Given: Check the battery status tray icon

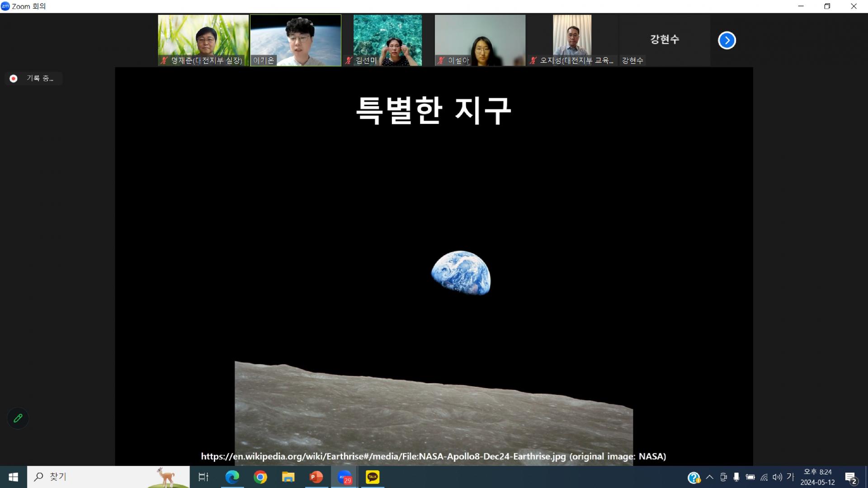Looking at the screenshot, I should pos(750,477).
